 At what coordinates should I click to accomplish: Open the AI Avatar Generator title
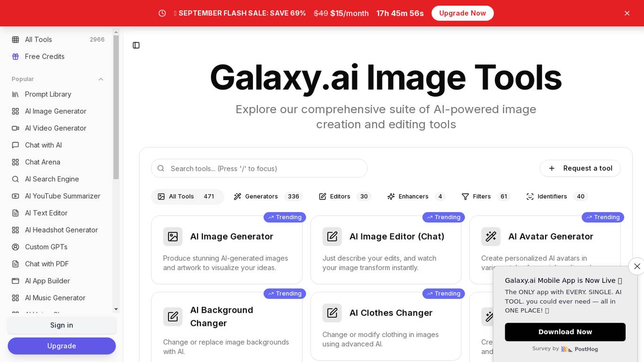tap(551, 236)
